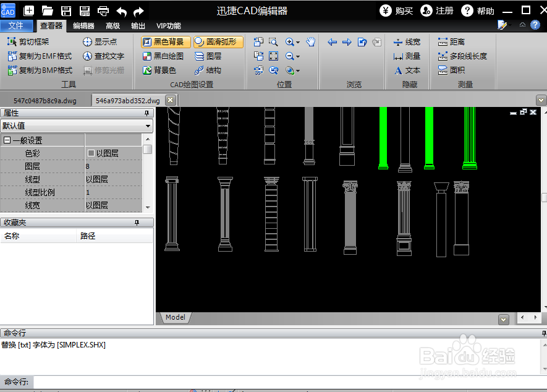The width and height of the screenshot is (547, 392).
Task: Expand the document tab list dropdown
Action: tap(541, 100)
